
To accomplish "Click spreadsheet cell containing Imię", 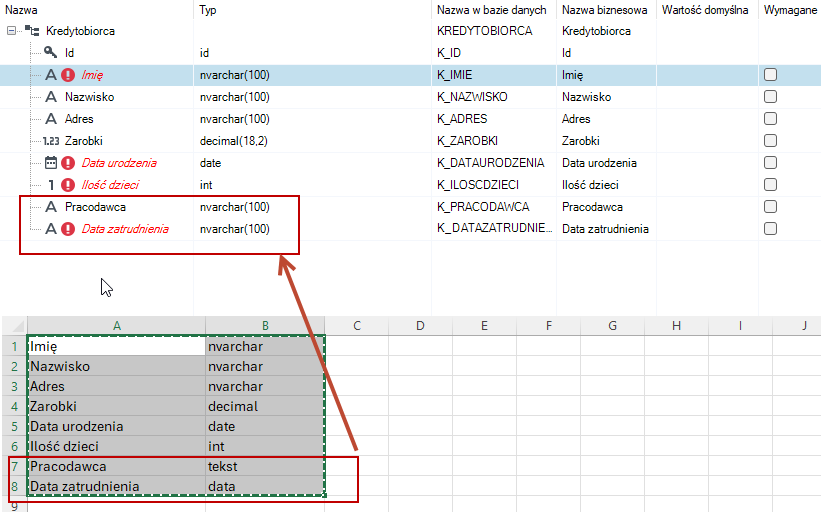I will pos(116,347).
